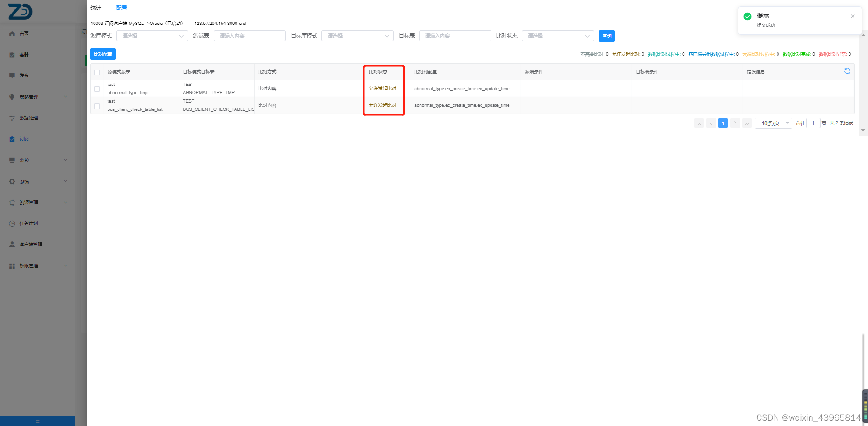Click 数据比对过程中: 0 status counter
Image resolution: width=868 pixels, height=426 pixels.
[666, 54]
